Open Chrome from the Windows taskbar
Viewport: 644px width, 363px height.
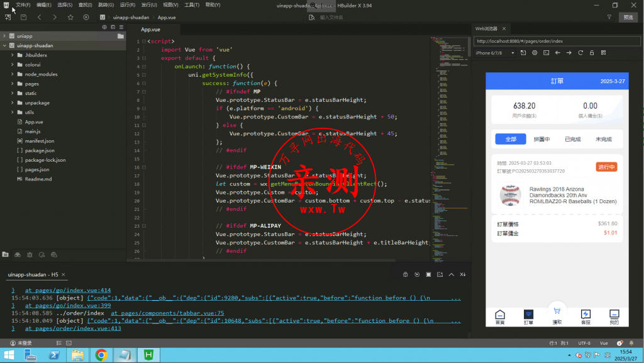tap(101, 355)
